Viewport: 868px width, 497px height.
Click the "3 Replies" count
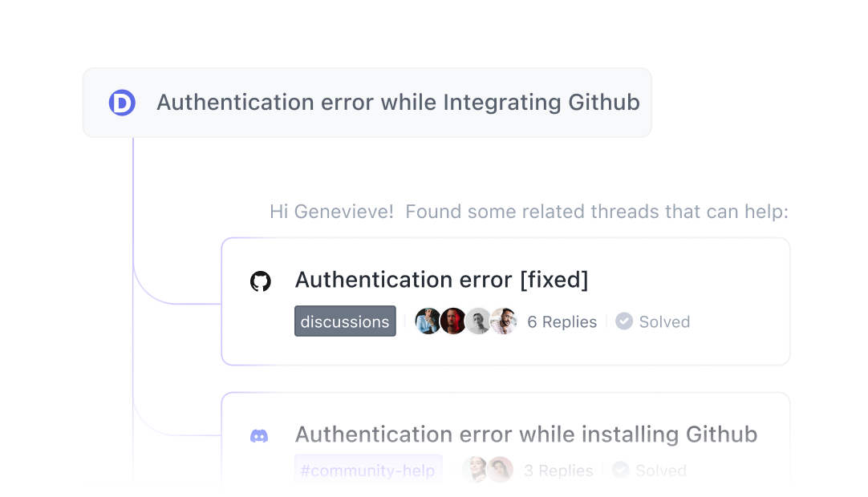[558, 471]
